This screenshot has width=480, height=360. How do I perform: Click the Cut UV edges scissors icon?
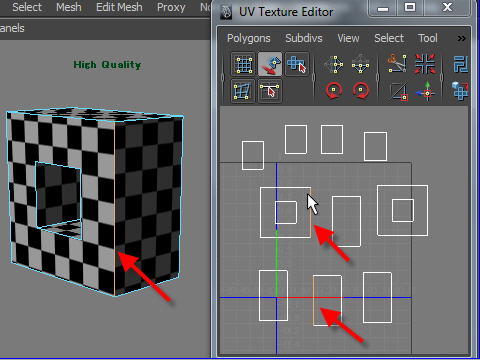coord(398,63)
